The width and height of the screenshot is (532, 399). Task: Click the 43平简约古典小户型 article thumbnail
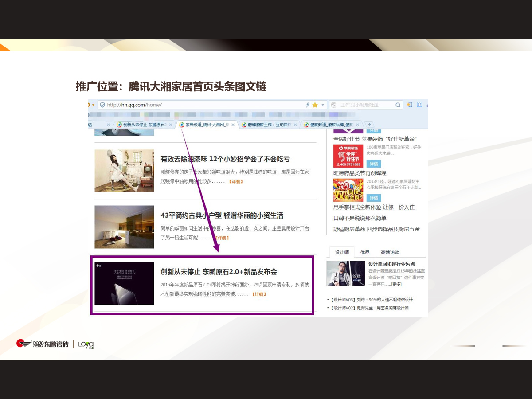[x=124, y=227]
